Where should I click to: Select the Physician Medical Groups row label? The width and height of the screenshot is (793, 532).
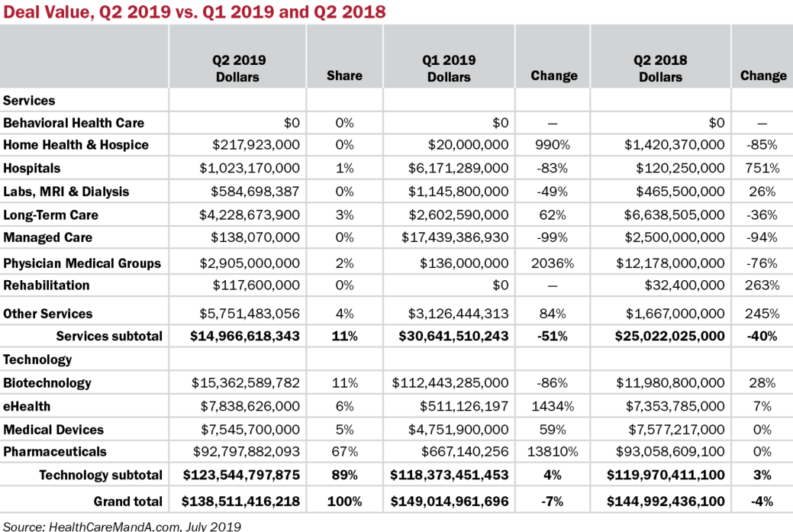pyautogui.click(x=82, y=263)
